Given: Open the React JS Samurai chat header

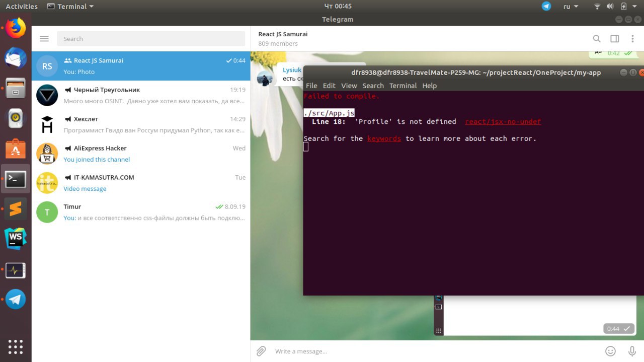Looking at the screenshot, I should click(283, 34).
